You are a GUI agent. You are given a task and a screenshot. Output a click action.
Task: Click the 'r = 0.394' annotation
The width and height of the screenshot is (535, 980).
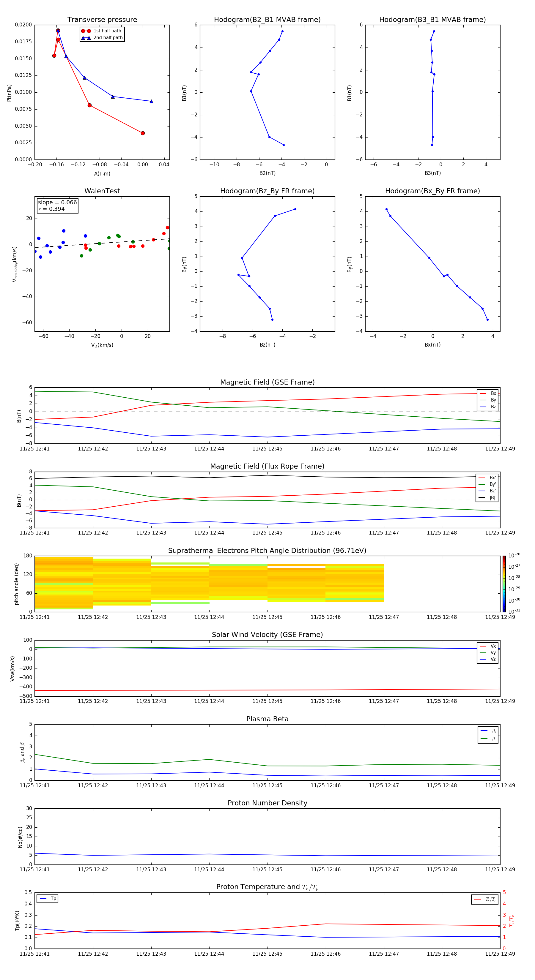tap(51, 209)
